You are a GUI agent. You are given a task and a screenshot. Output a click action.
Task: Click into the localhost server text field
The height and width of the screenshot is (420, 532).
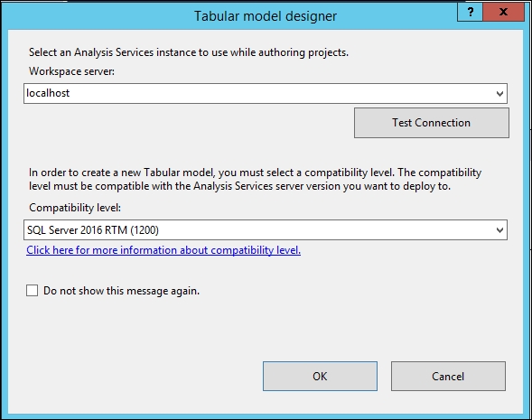[x=258, y=94]
